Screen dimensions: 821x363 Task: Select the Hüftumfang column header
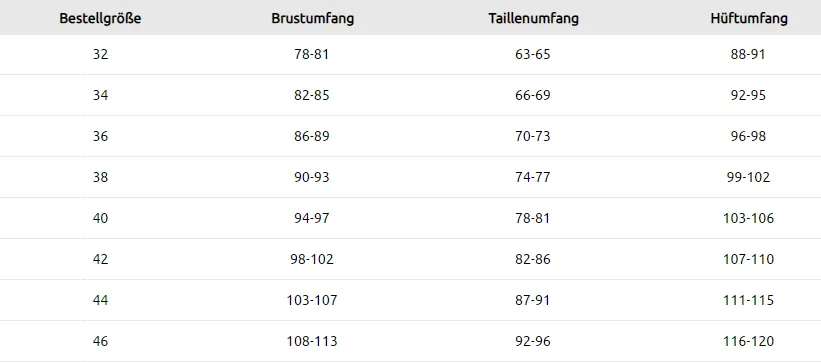[749, 18]
